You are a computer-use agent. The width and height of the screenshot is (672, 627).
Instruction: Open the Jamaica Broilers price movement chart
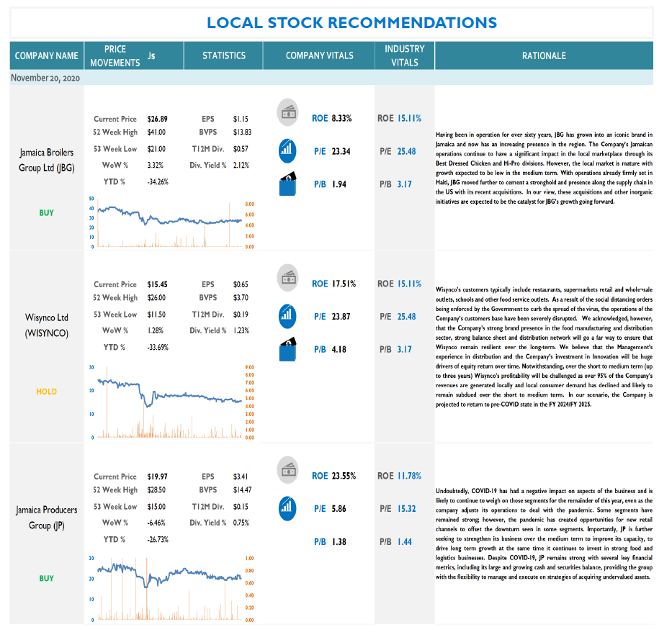171,222
